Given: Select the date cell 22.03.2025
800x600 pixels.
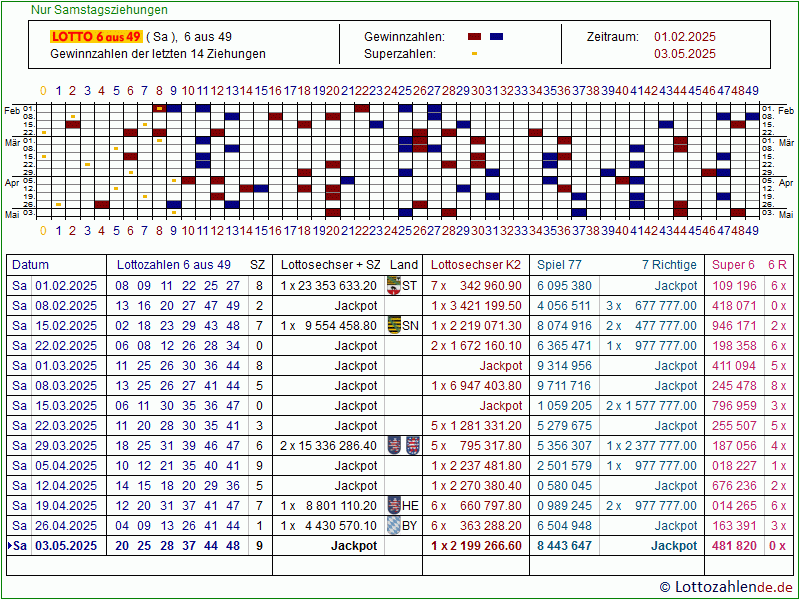Looking at the screenshot, I should tap(66, 426).
